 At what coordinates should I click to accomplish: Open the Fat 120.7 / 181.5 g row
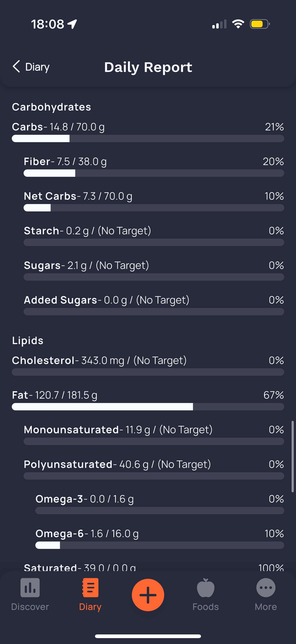(x=148, y=400)
